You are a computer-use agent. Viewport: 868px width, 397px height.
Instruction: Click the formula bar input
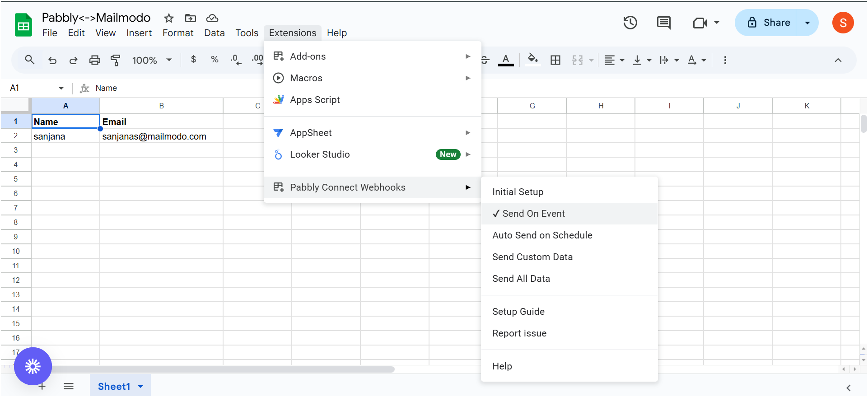(x=479, y=88)
